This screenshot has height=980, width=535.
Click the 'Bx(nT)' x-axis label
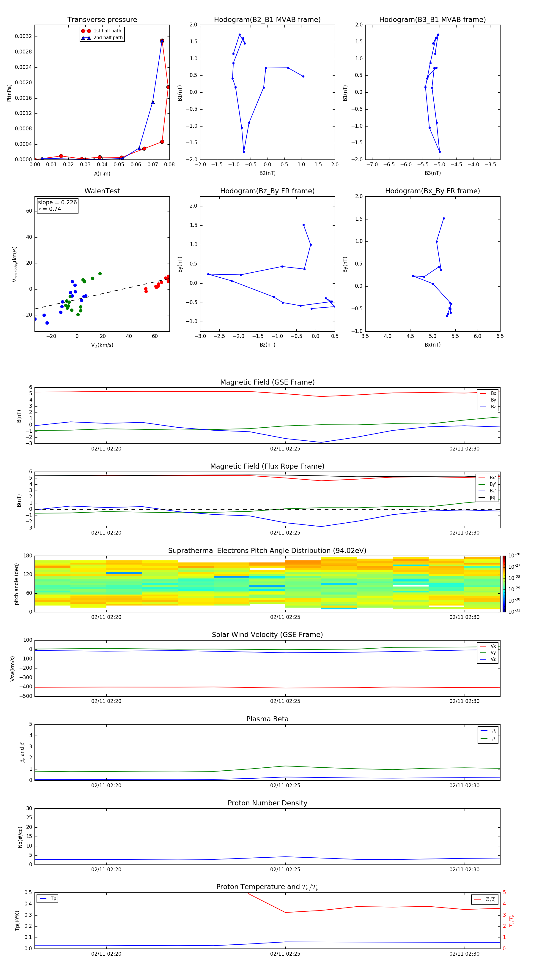click(x=432, y=345)
